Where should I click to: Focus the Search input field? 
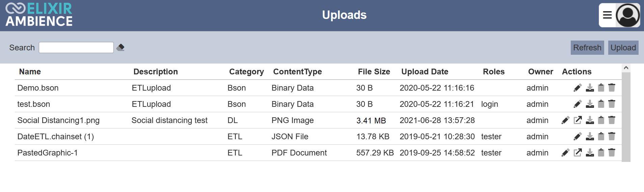coord(76,47)
